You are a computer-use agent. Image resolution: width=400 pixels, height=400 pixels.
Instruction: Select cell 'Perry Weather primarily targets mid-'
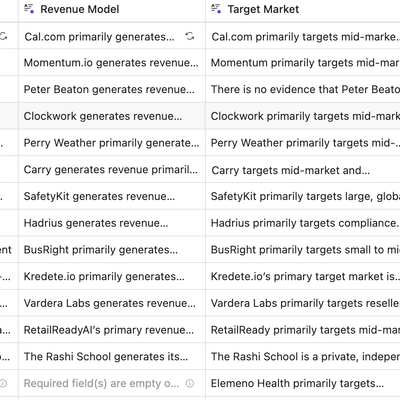coord(303,143)
